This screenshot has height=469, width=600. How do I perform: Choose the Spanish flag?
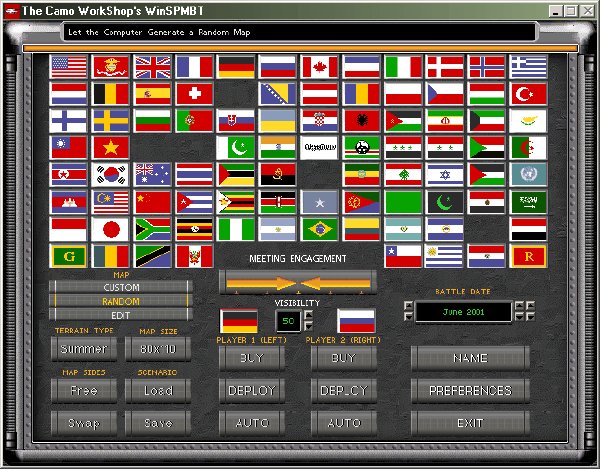pyautogui.click(x=152, y=94)
